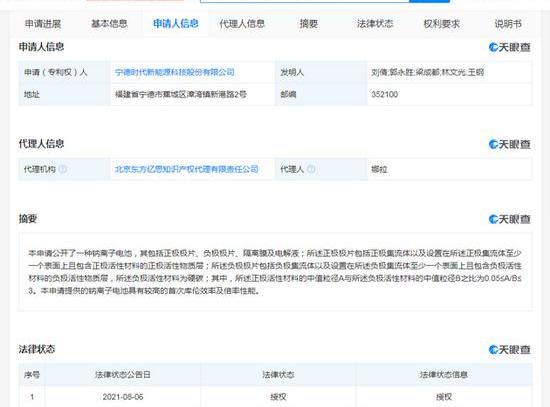Screen dimensions: 550x407
Task: Click the 法律状态信息 column header
Action: coord(444,375)
